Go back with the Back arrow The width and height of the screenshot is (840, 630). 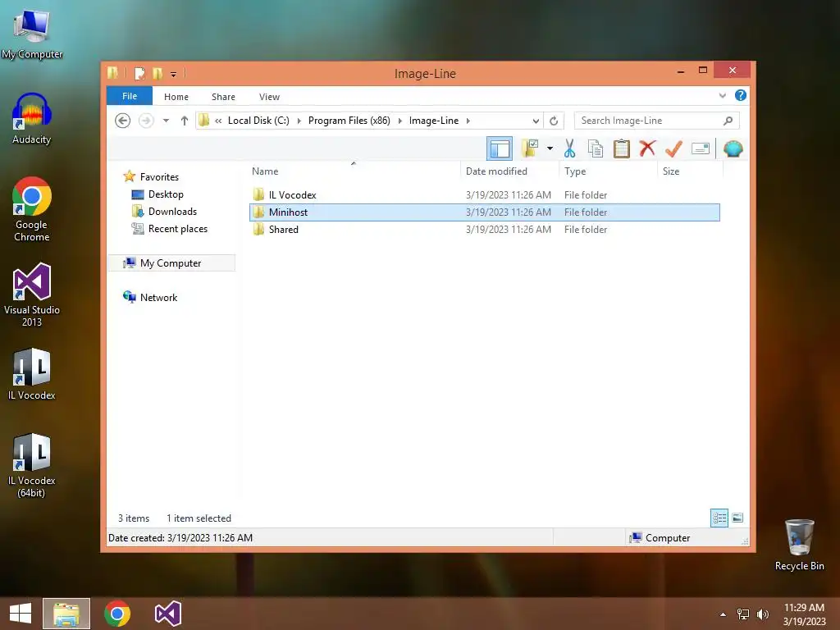[123, 121]
